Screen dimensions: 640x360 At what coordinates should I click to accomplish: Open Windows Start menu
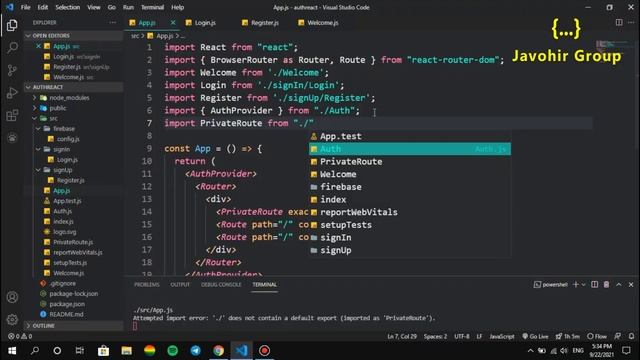(12, 351)
